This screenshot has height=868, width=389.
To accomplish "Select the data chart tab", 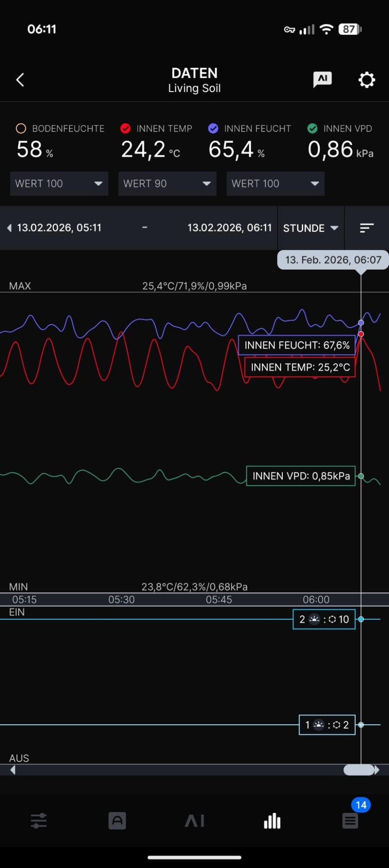I will tap(272, 821).
